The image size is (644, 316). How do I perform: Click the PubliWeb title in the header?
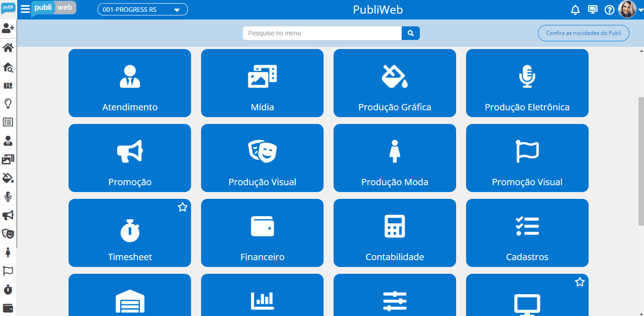pyautogui.click(x=378, y=10)
